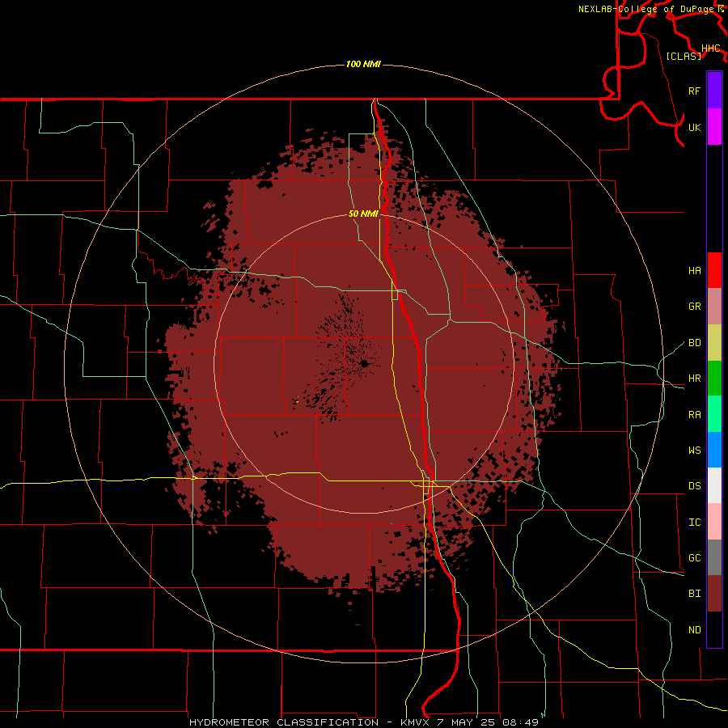
Task: Select the GC legend label
Action: 694,558
